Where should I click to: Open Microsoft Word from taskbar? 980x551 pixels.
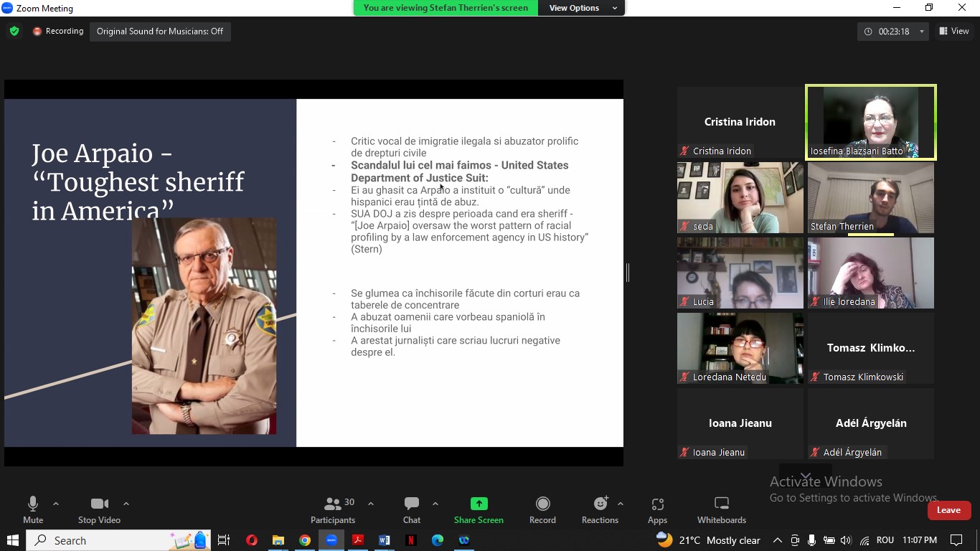385,540
